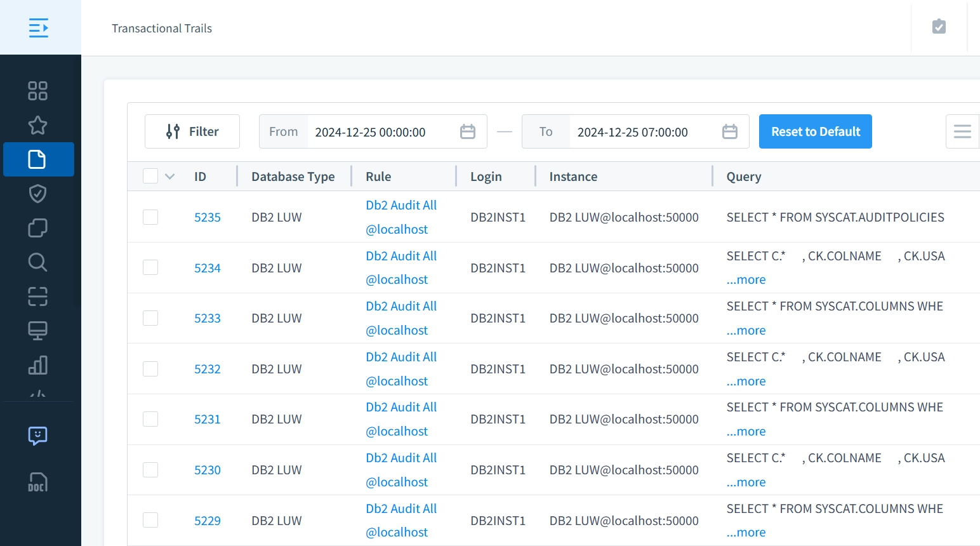Open the bar chart reports icon
The width and height of the screenshot is (980, 546).
37,365
